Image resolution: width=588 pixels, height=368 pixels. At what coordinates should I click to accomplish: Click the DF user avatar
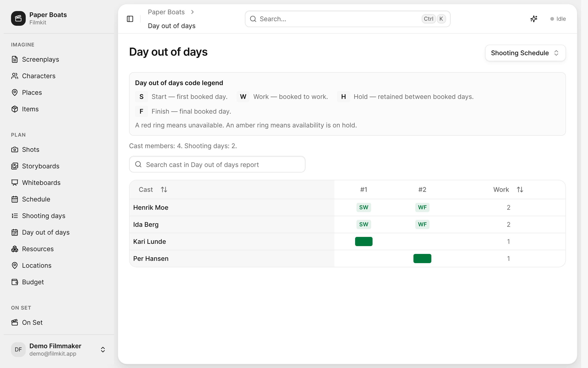click(18, 350)
